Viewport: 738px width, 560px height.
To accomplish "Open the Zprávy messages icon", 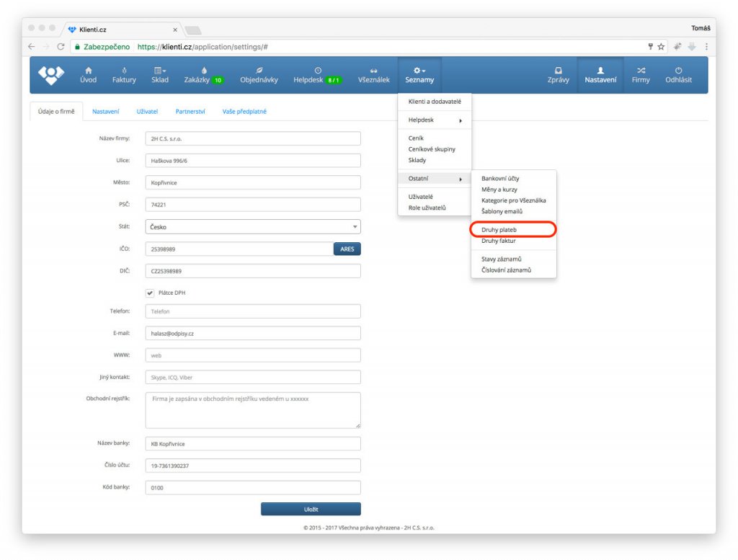I will click(558, 75).
